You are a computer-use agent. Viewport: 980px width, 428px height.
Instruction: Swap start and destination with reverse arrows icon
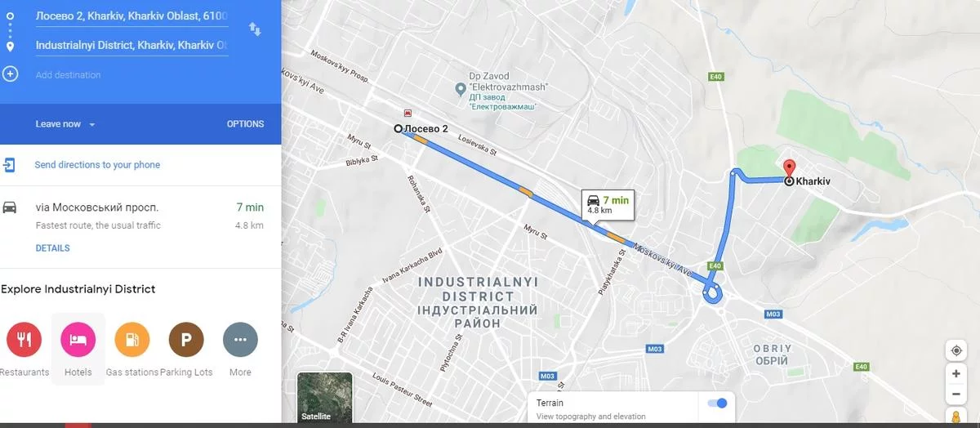255,29
